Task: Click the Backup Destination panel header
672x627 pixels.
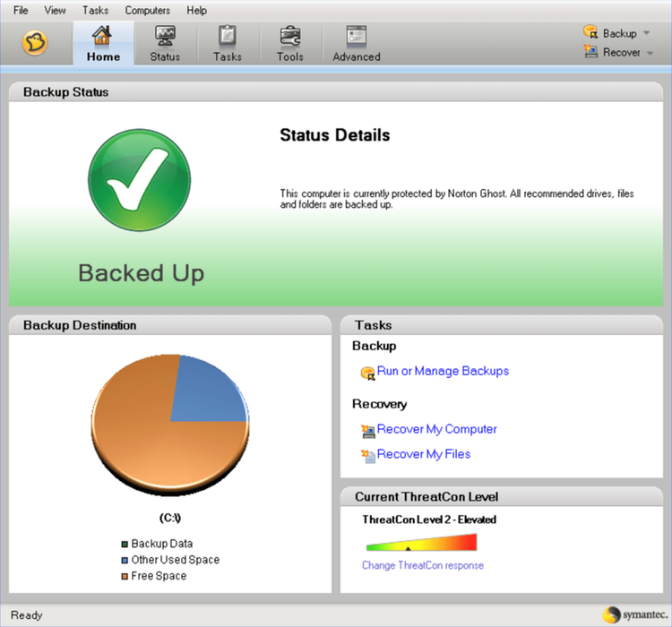Action: click(x=170, y=325)
